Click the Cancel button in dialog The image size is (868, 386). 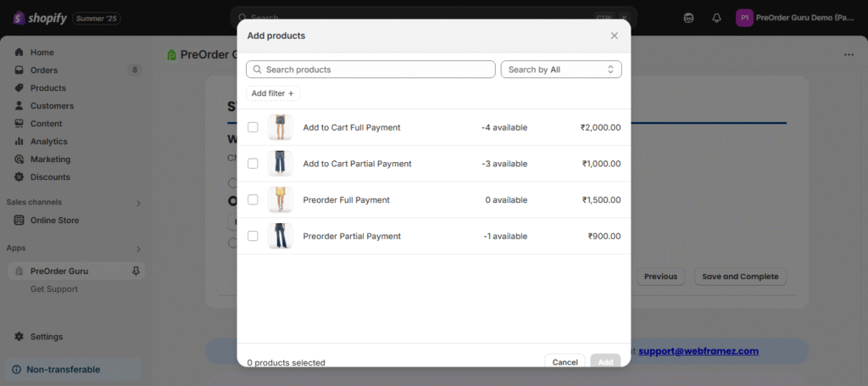565,361
